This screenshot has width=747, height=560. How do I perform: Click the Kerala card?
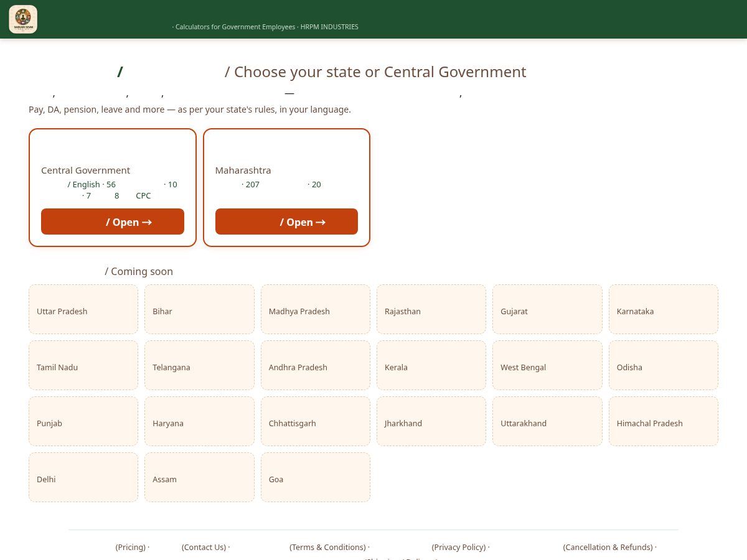click(x=431, y=365)
